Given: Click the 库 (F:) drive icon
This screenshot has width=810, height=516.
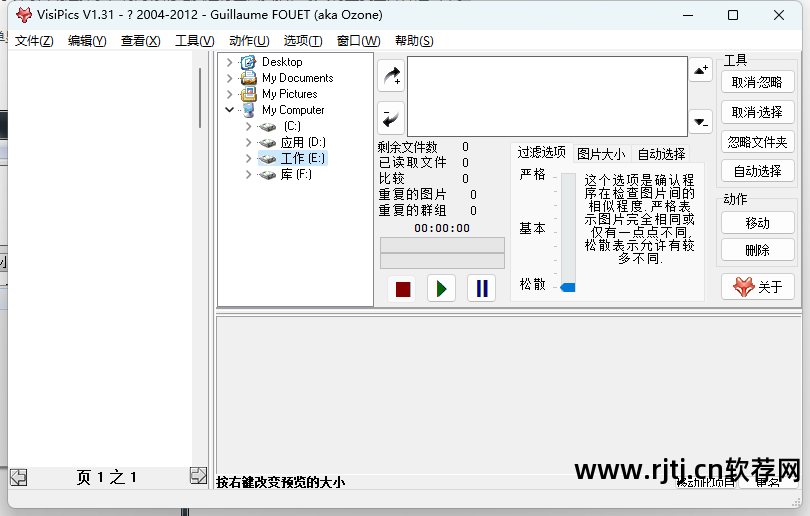Looking at the screenshot, I should 268,175.
